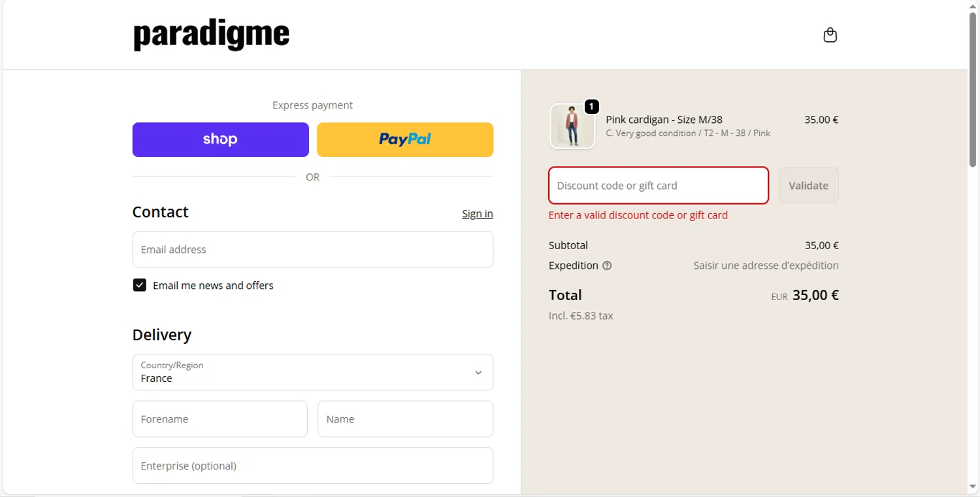This screenshot has height=497, width=980.
Task: Click the pink cardigan product thumbnail
Action: coord(572,126)
